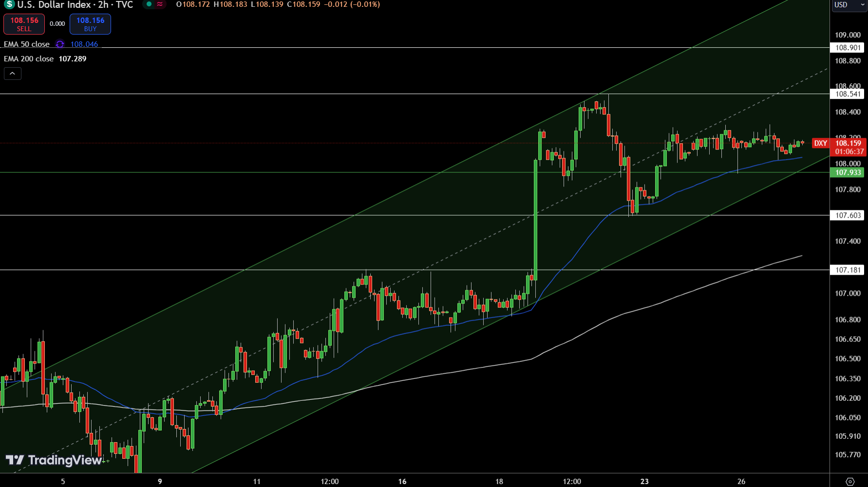Screen dimensions: 868x487
Task: Click the 108.541 horizontal line price label
Action: tap(848, 94)
